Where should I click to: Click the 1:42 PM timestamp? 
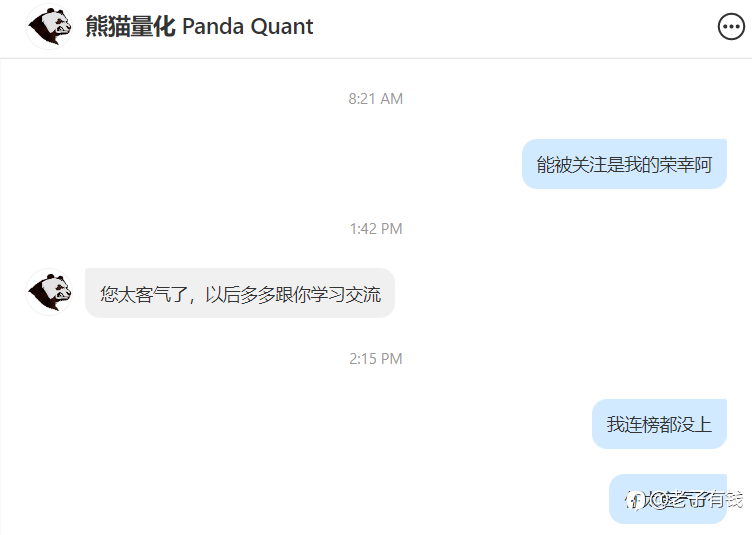376,229
